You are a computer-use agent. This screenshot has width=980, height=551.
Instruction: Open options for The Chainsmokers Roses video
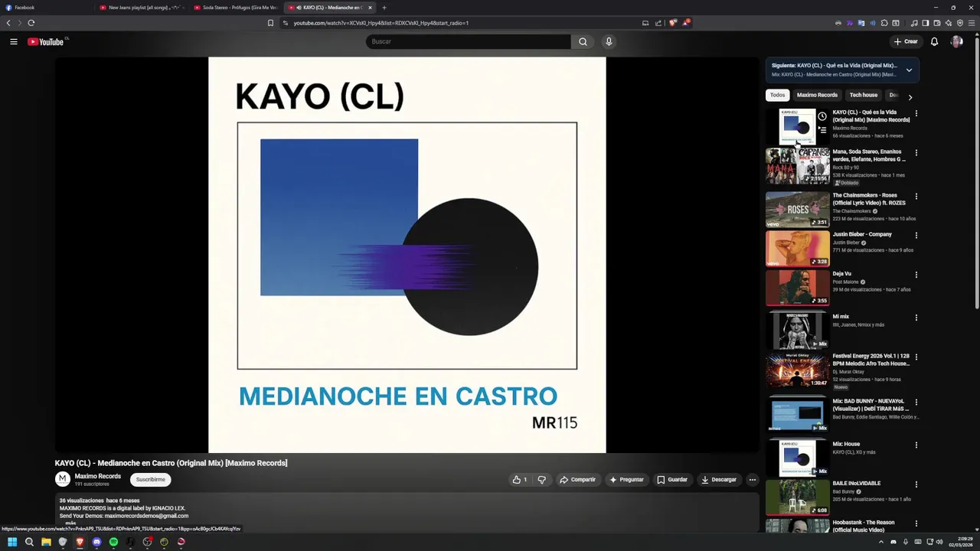click(916, 196)
